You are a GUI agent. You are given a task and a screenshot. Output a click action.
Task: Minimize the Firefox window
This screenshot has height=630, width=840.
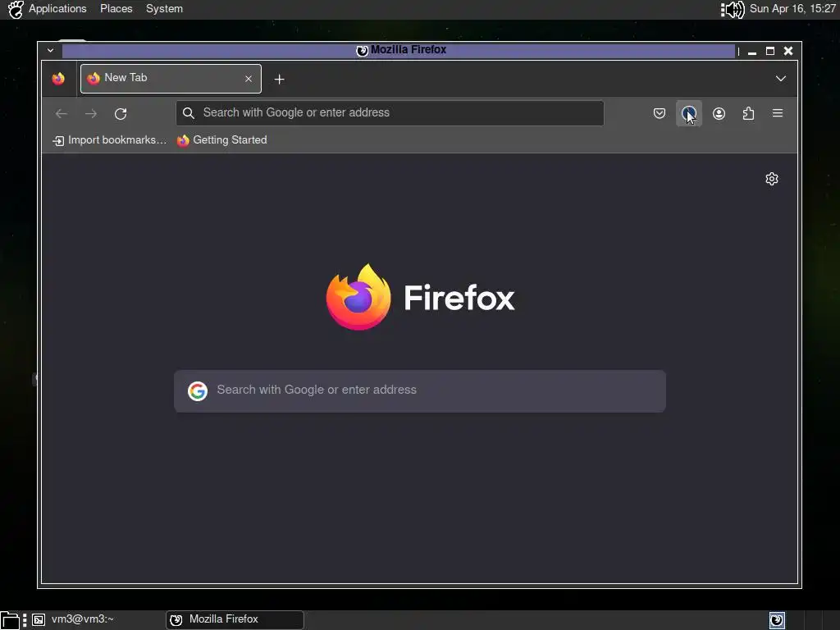pyautogui.click(x=752, y=52)
